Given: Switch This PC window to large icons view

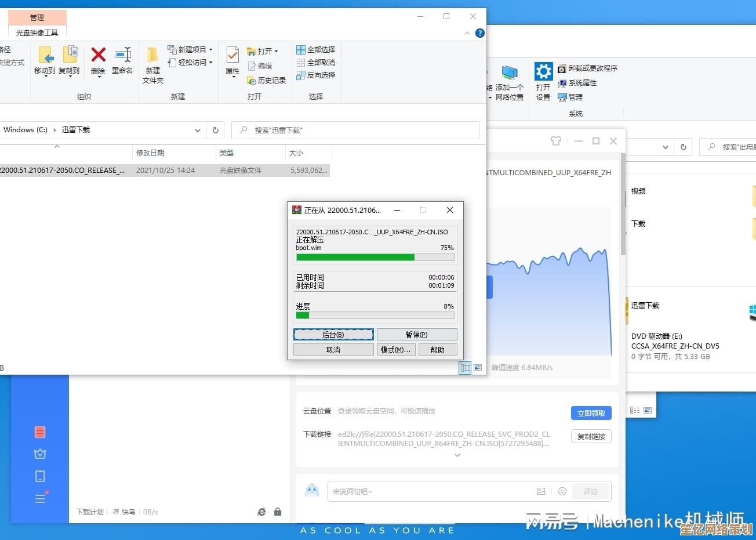Looking at the screenshot, I should click(648, 410).
